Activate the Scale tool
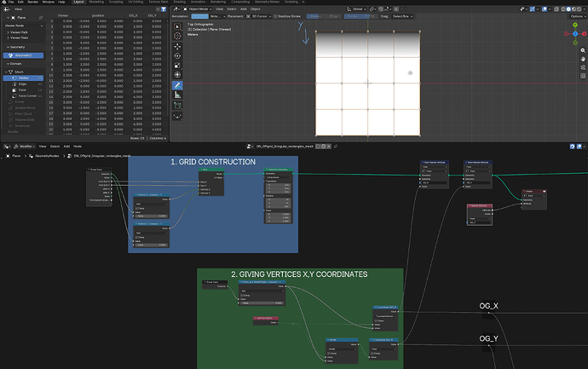 click(x=177, y=66)
